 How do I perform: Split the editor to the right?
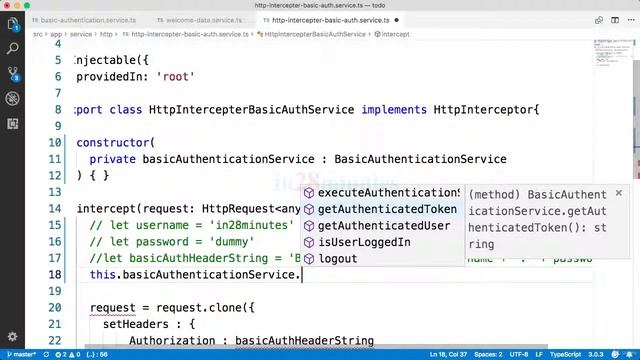[615, 20]
